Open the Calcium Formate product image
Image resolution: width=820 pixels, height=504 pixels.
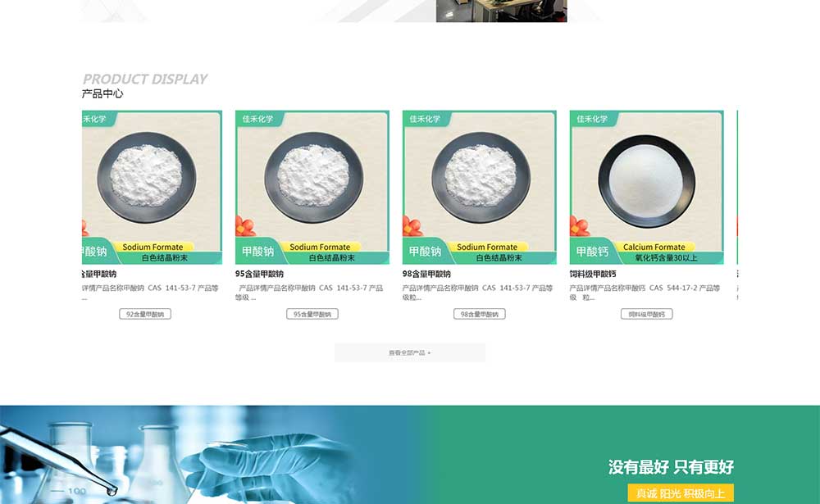click(x=646, y=187)
